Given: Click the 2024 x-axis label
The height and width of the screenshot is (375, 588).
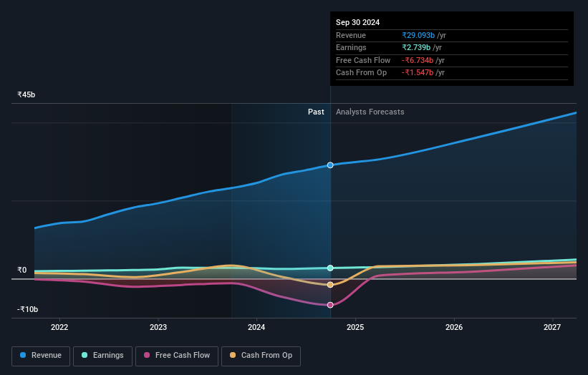Looking at the screenshot, I should [x=256, y=328].
